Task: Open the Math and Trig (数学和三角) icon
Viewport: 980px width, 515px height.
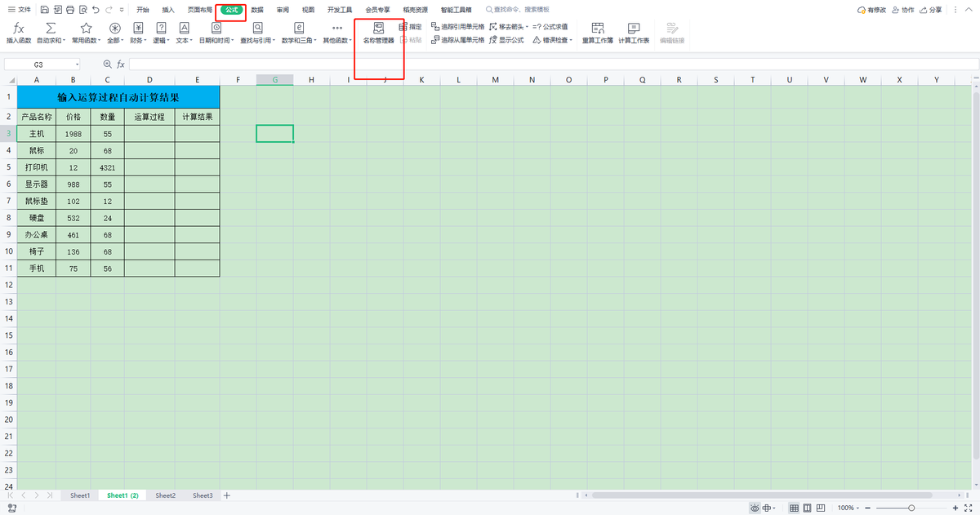Action: [298, 28]
